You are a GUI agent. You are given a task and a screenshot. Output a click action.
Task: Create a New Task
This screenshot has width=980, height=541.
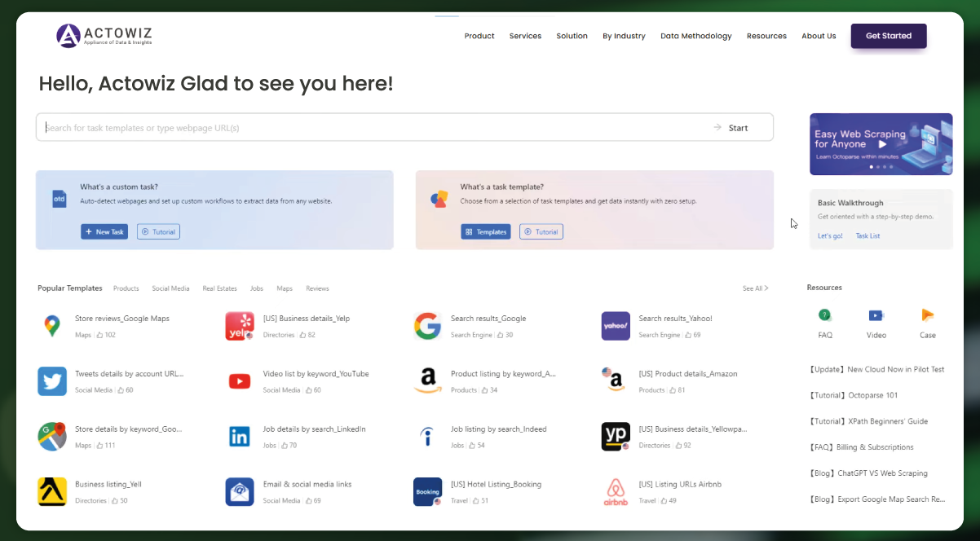pos(104,232)
